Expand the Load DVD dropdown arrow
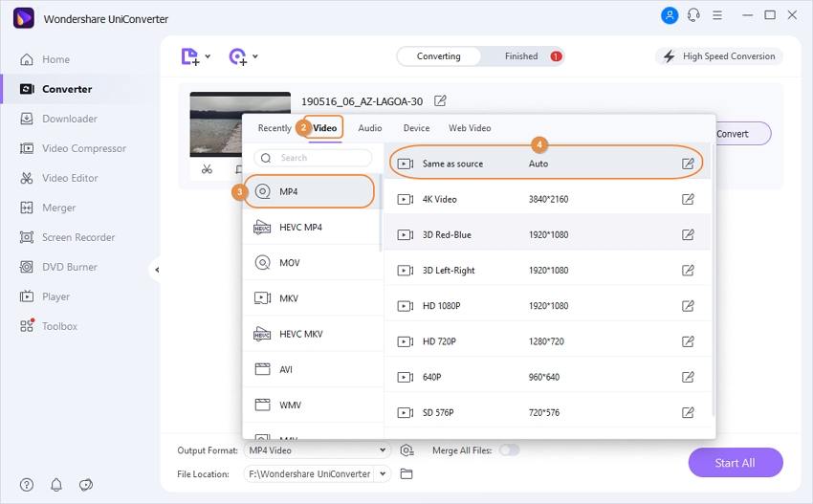This screenshot has height=504, width=813. pos(255,56)
